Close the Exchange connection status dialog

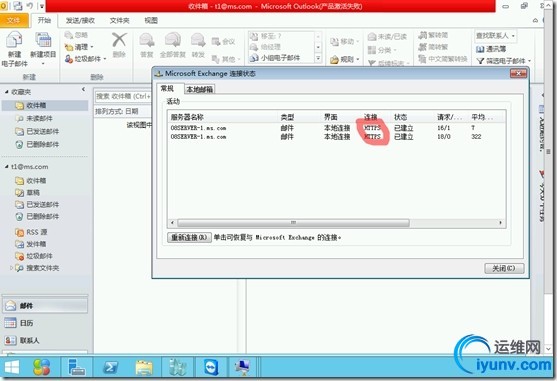[x=518, y=74]
